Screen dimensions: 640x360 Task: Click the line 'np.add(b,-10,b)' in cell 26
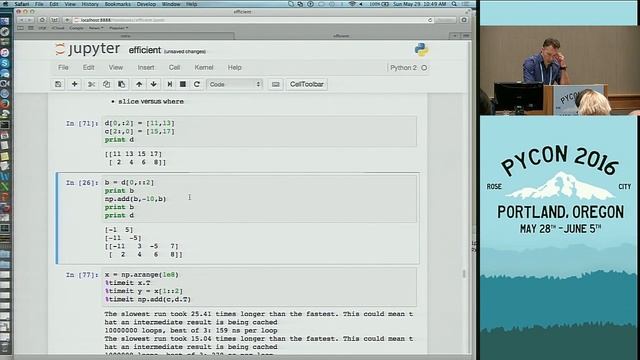point(136,199)
